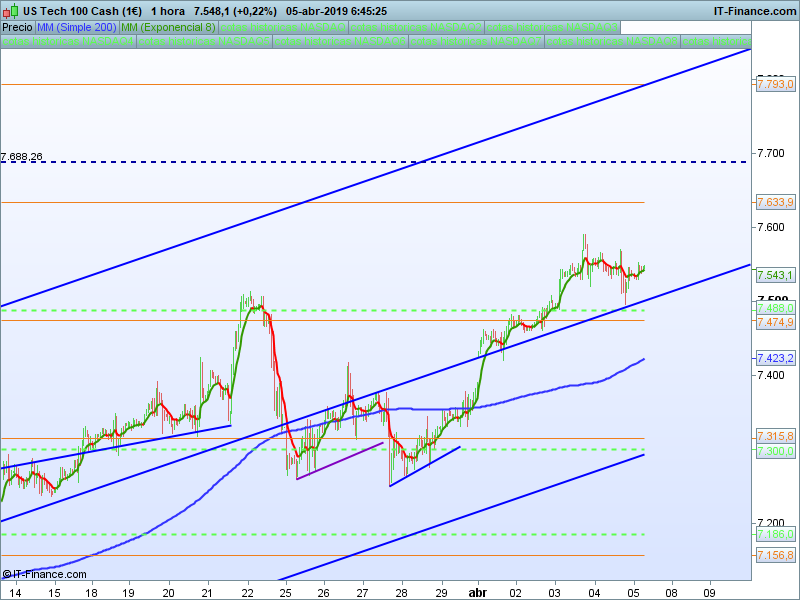Open the cotas historicas NASDAQ6 tab

point(340,41)
